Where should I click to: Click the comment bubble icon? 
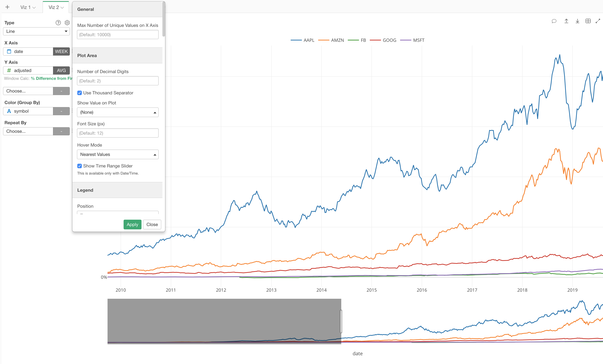[x=554, y=21]
